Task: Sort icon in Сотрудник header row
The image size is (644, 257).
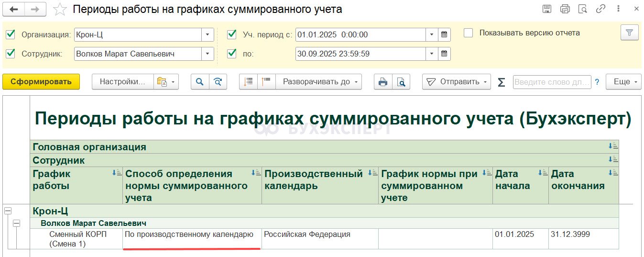Action: tap(613, 159)
